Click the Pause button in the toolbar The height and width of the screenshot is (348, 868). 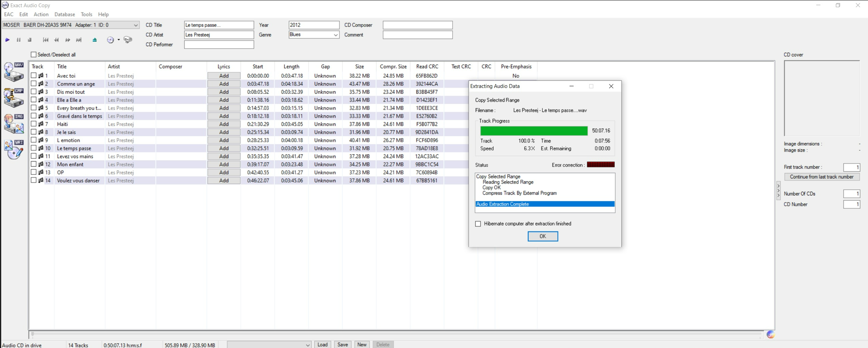point(18,40)
